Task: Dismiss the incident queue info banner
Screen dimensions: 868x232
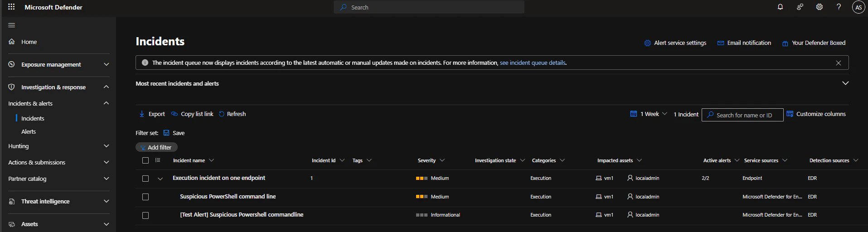Action: (839, 63)
